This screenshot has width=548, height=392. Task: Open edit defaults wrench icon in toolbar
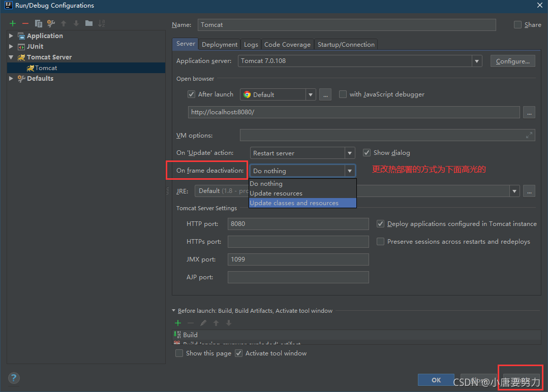[x=51, y=23]
